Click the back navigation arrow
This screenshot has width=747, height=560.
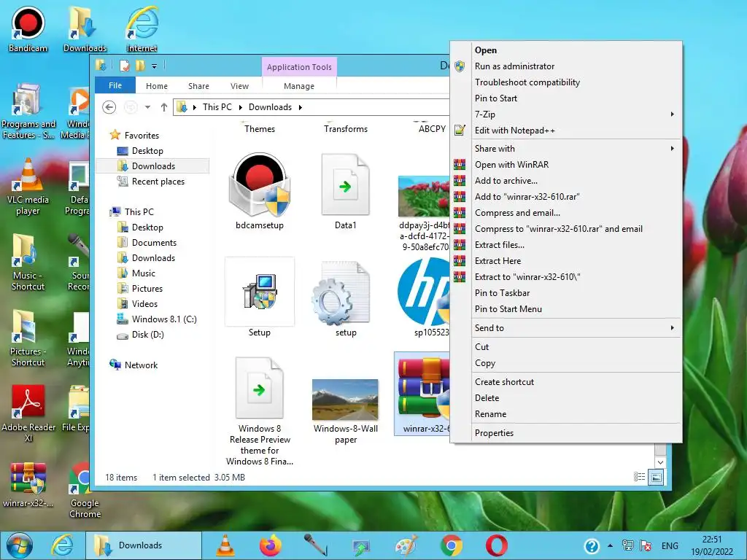(109, 107)
